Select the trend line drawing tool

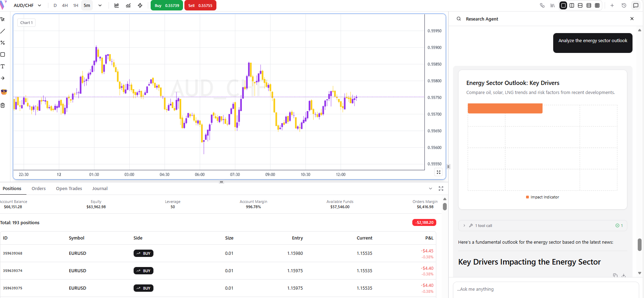[x=3, y=31]
